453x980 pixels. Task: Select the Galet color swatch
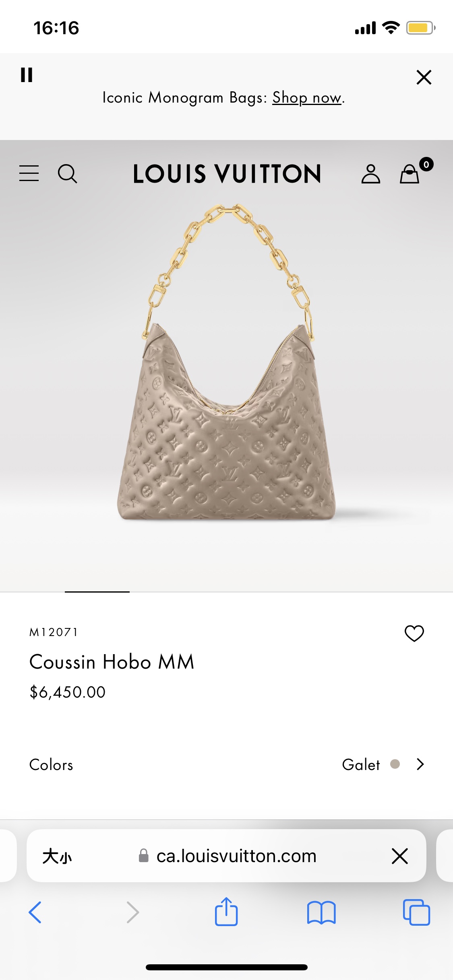pyautogui.click(x=395, y=764)
